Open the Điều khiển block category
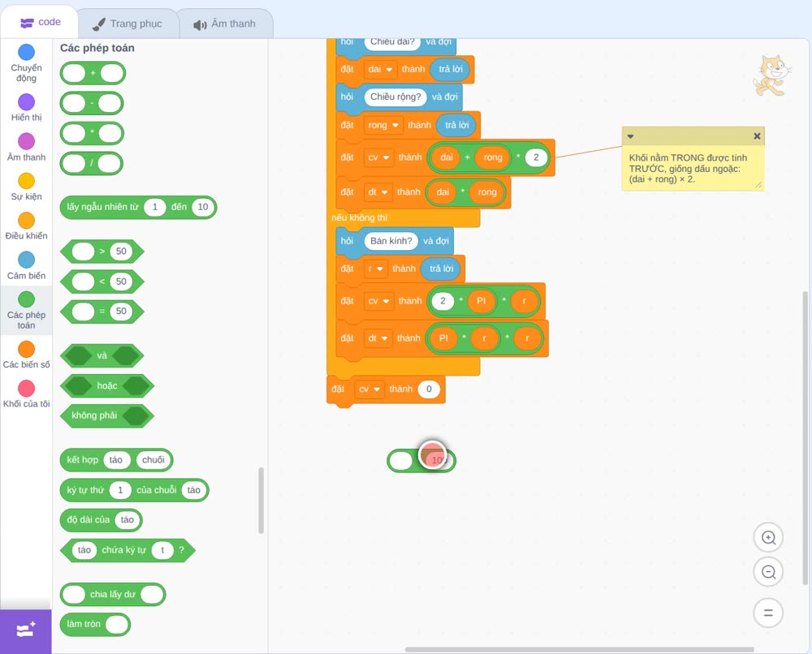The width and height of the screenshot is (812, 654). 27,226
